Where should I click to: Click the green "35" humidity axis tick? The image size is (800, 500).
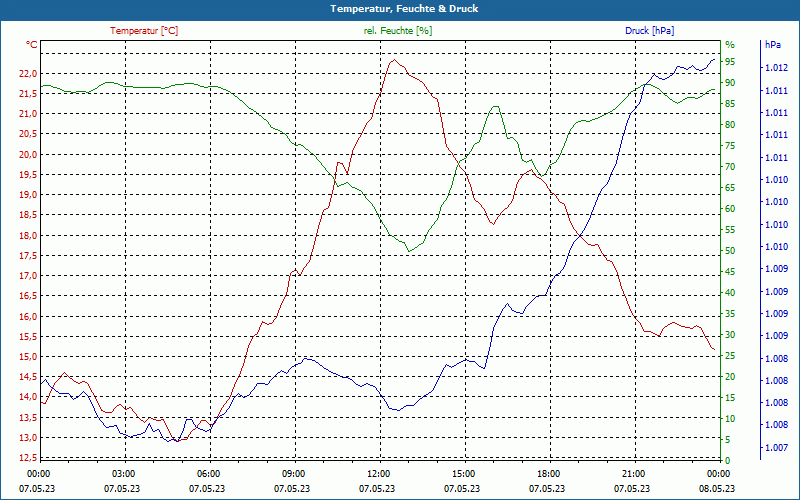tap(730, 314)
